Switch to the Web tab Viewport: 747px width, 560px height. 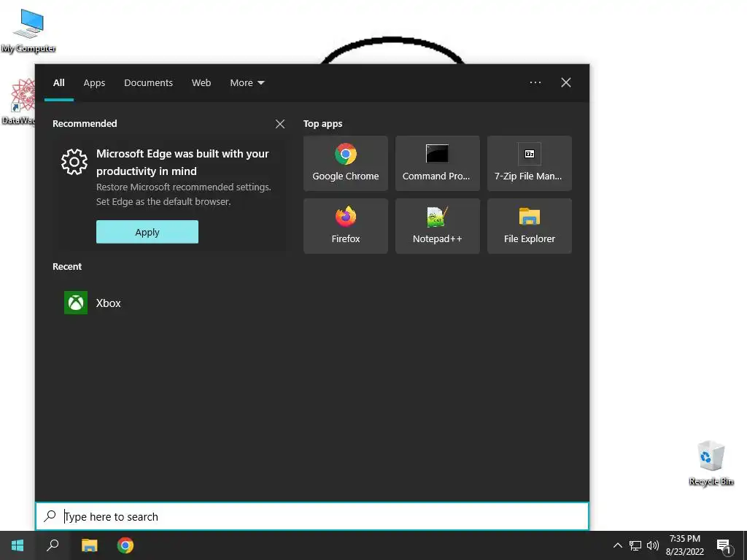coord(201,82)
